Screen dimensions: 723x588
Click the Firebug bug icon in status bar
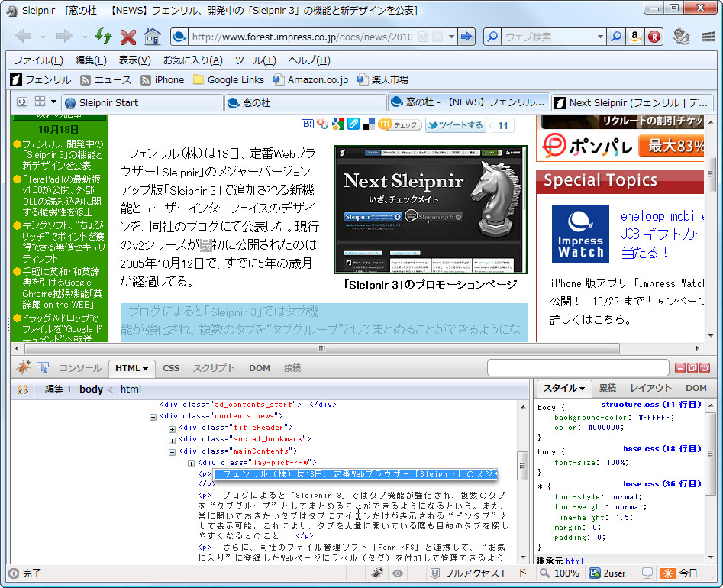click(377, 573)
